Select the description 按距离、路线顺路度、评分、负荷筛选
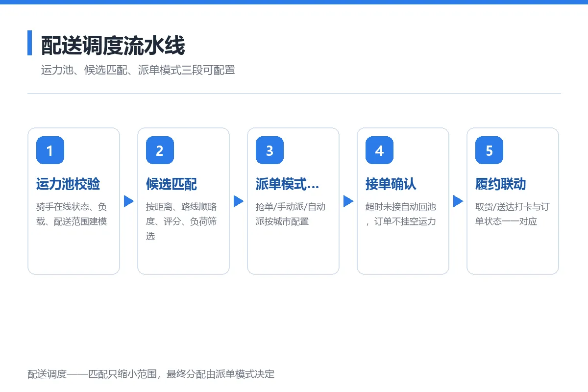 tap(181, 221)
